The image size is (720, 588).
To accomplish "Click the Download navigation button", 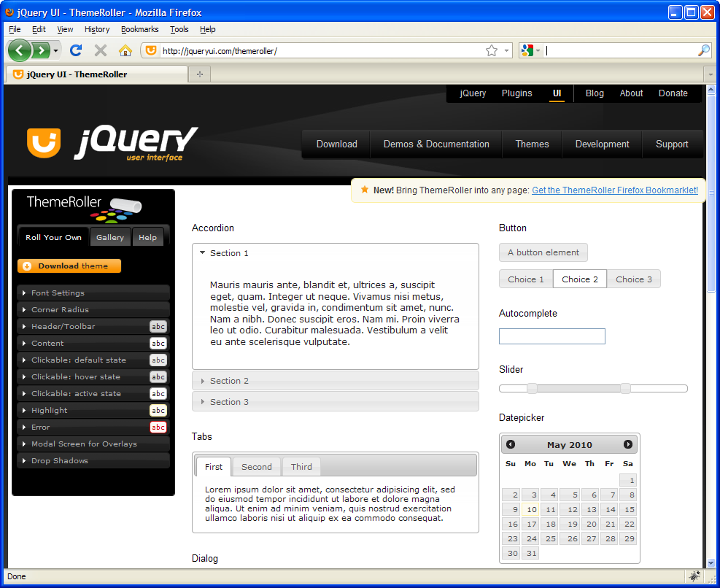I will pos(336,144).
